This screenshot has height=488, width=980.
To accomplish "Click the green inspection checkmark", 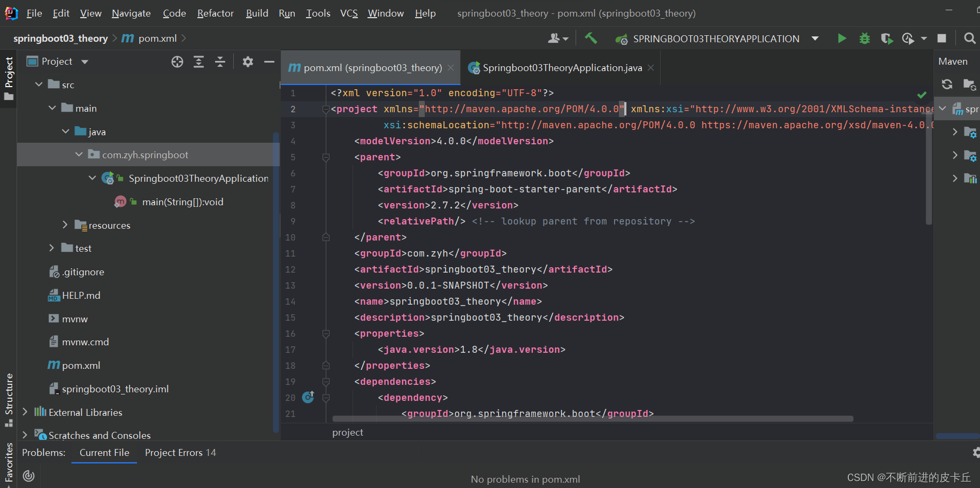I will [922, 95].
